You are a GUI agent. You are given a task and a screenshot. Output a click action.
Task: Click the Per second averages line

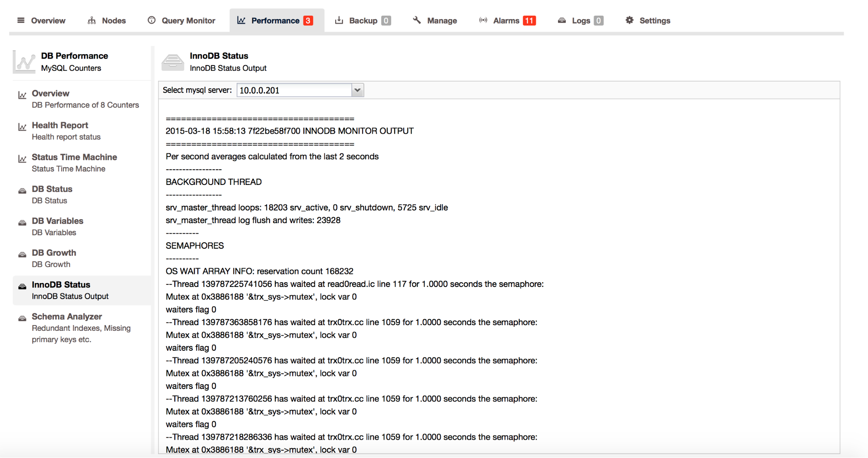point(272,156)
